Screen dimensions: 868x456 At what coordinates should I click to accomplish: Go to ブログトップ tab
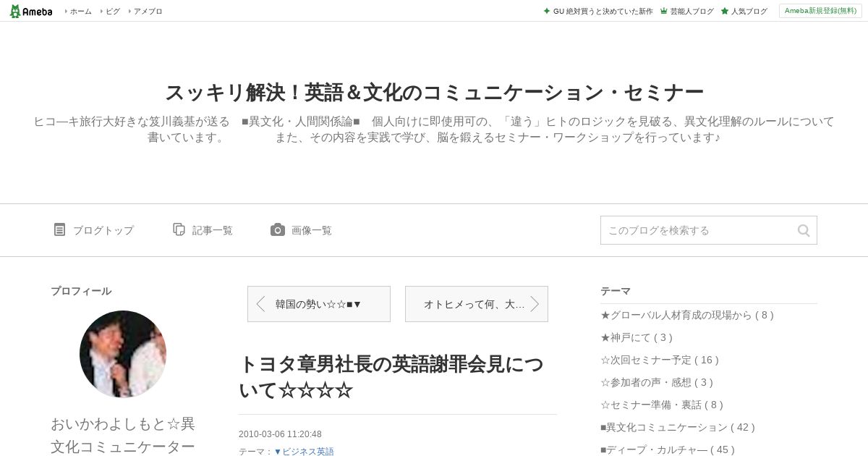pos(103,230)
